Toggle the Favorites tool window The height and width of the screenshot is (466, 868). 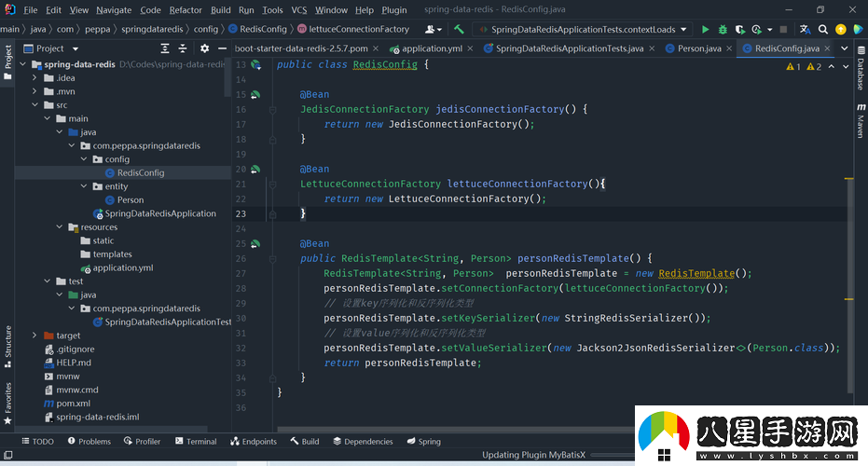coord(7,401)
